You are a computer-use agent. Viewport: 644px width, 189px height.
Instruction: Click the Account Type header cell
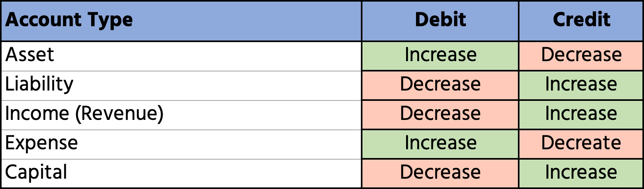(69, 20)
